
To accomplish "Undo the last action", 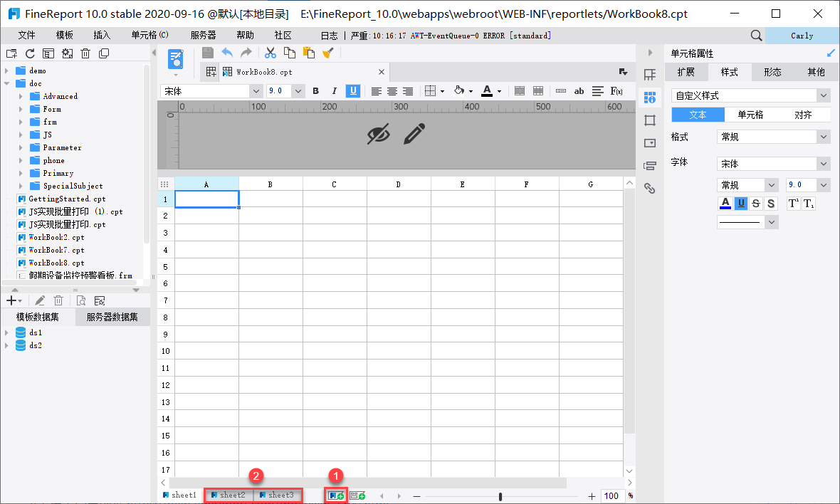I will [227, 53].
